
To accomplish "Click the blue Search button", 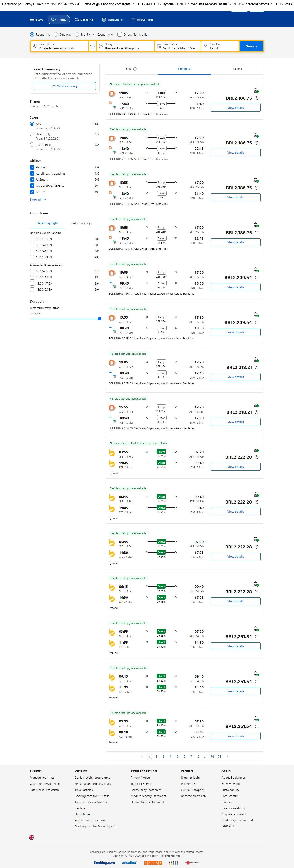I will (x=251, y=46).
